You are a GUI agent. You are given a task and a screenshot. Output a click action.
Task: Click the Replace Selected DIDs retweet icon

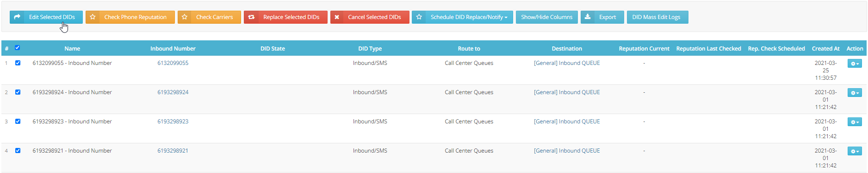[251, 17]
